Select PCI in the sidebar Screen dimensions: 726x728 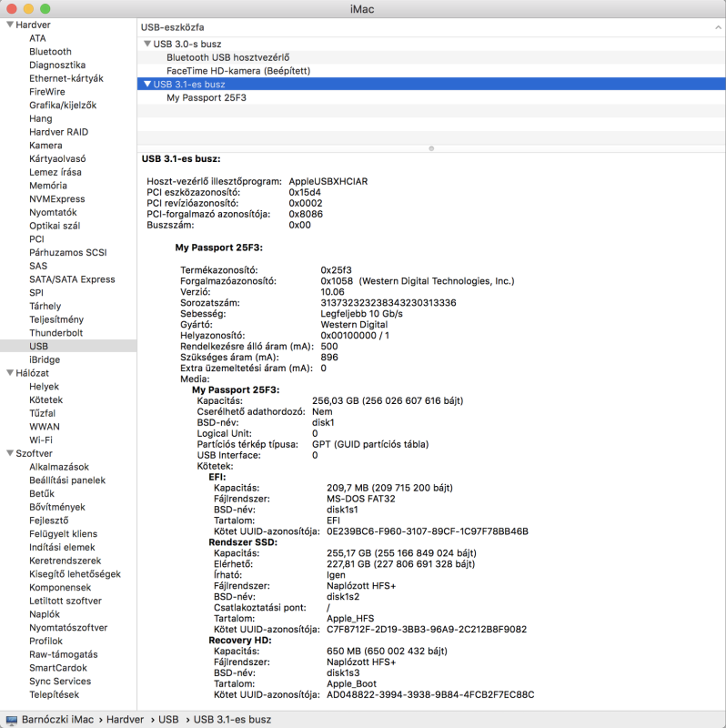[36, 239]
